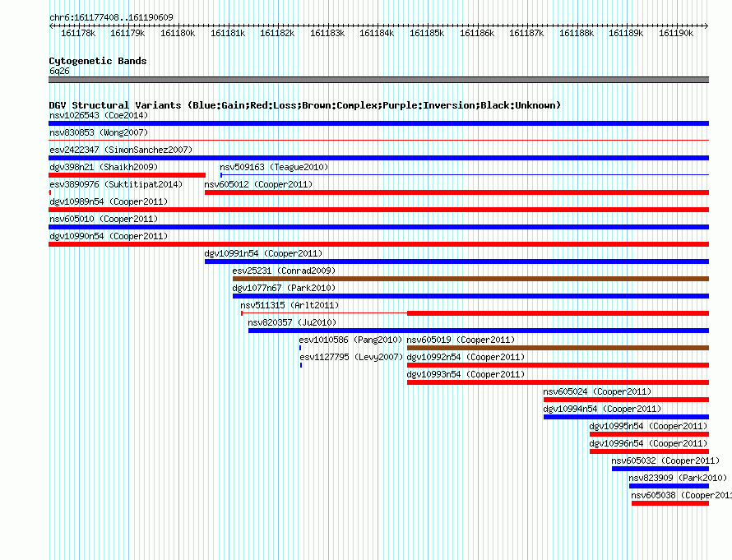Open variant label nsv511315 (Arlt2011)

[x=290, y=305]
